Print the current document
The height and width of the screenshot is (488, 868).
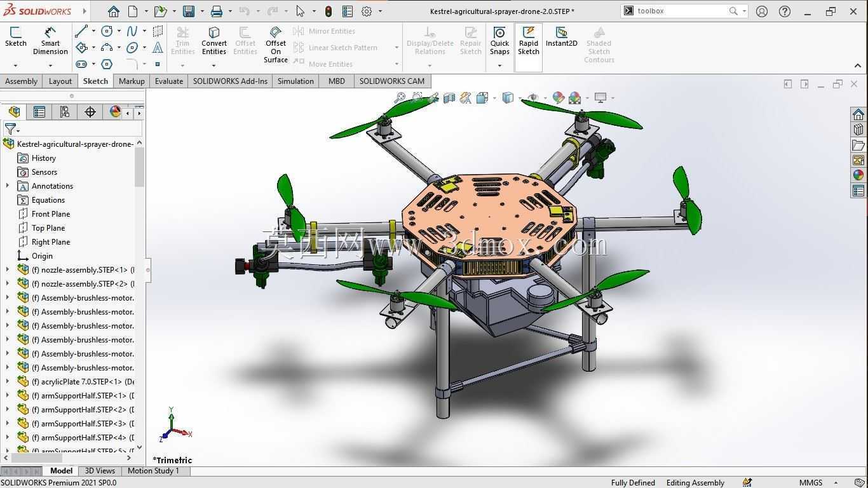217,11
